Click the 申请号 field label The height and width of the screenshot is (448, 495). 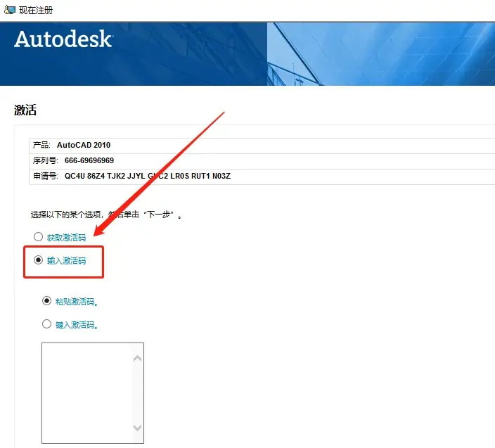coord(44,175)
